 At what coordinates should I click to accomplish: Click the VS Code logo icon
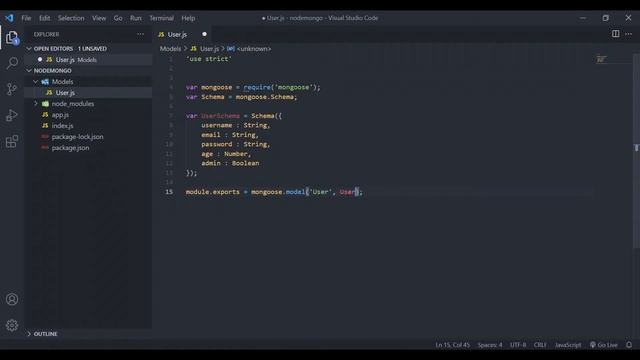[9, 18]
